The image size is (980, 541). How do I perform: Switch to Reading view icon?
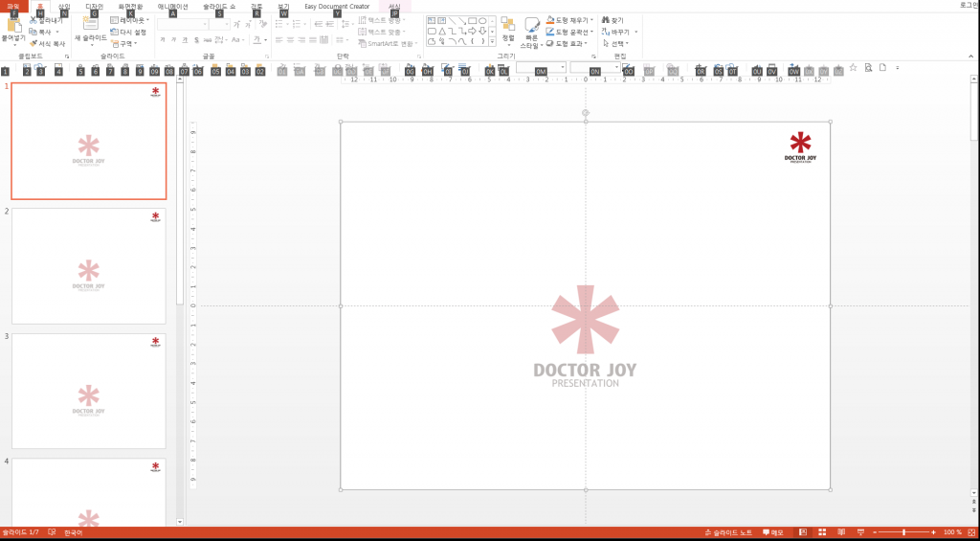[x=842, y=532]
